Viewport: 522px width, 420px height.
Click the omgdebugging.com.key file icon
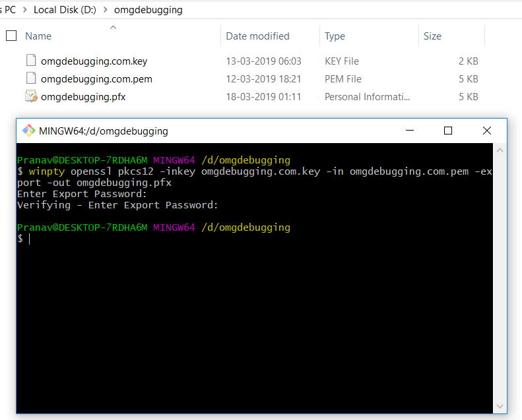coord(31,61)
